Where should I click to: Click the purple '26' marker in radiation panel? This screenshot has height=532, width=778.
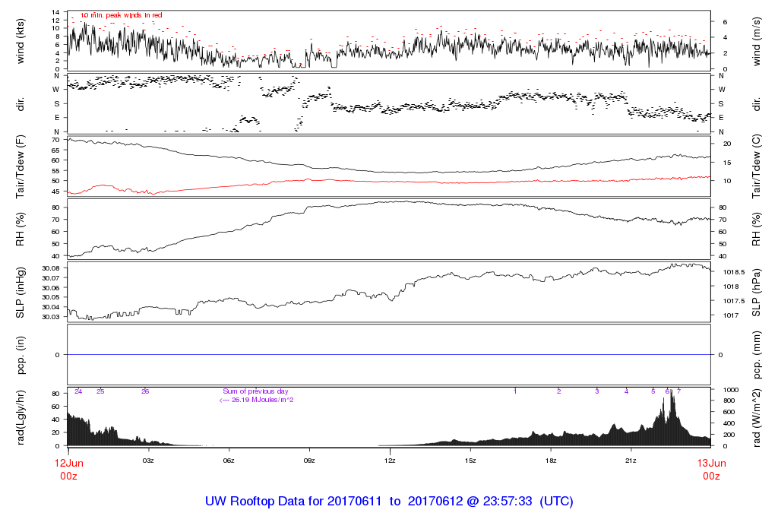(145, 391)
